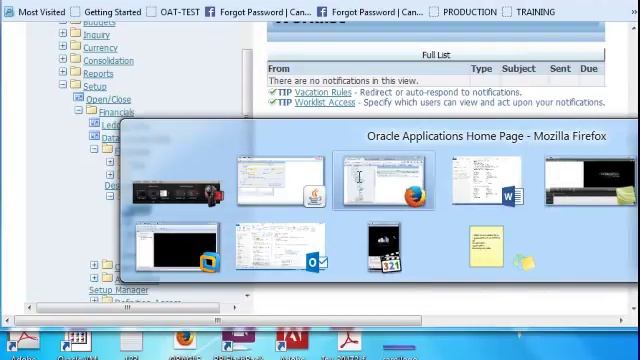Viewport: 640px width, 360px height.
Task: Show more bookmarks via toolbar overflow chevron
Action: pyautogui.click(x=634, y=12)
